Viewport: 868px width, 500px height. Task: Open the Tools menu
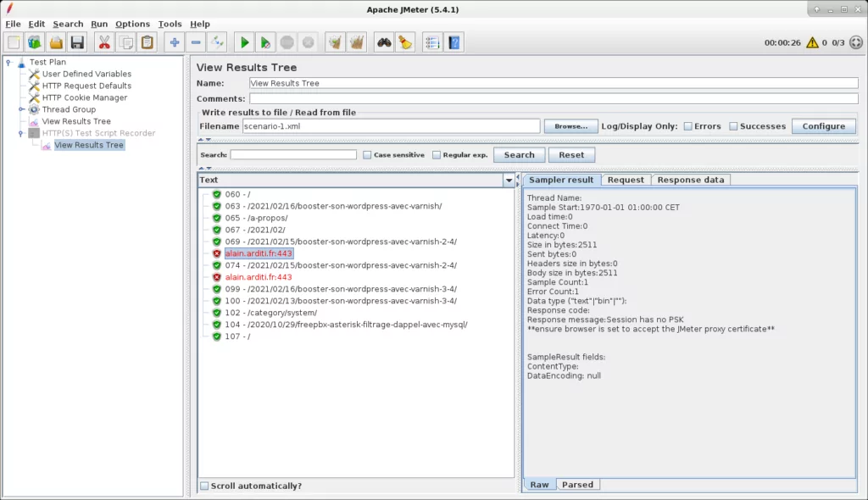click(x=170, y=24)
